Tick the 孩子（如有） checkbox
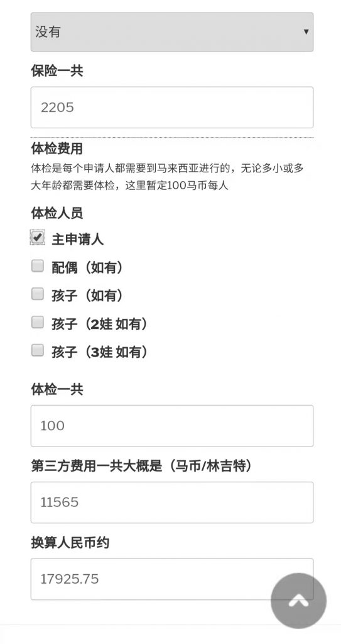 click(x=38, y=294)
